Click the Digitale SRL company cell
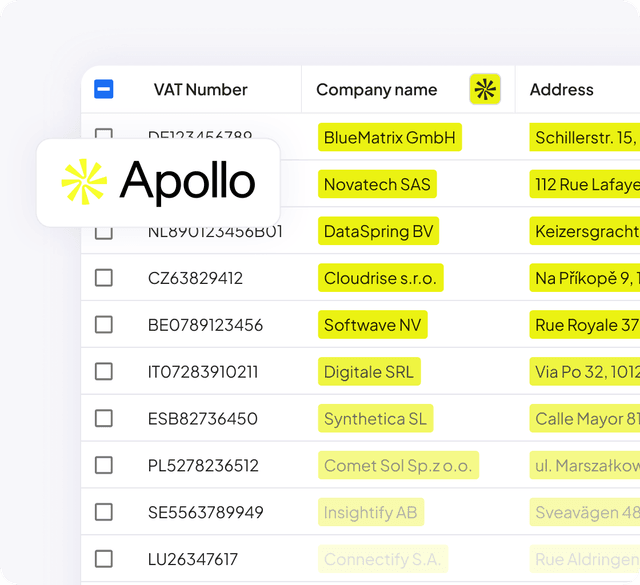 click(x=369, y=371)
